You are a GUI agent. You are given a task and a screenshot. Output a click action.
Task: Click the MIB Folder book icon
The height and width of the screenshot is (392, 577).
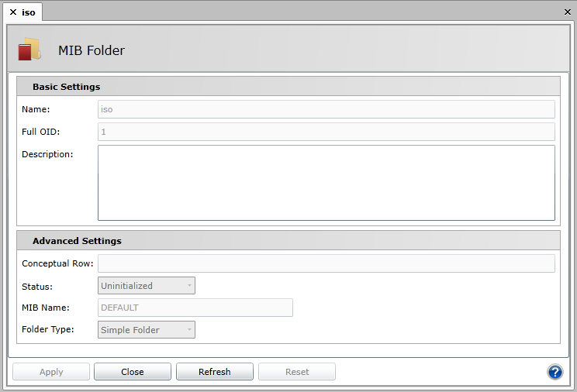click(x=29, y=50)
